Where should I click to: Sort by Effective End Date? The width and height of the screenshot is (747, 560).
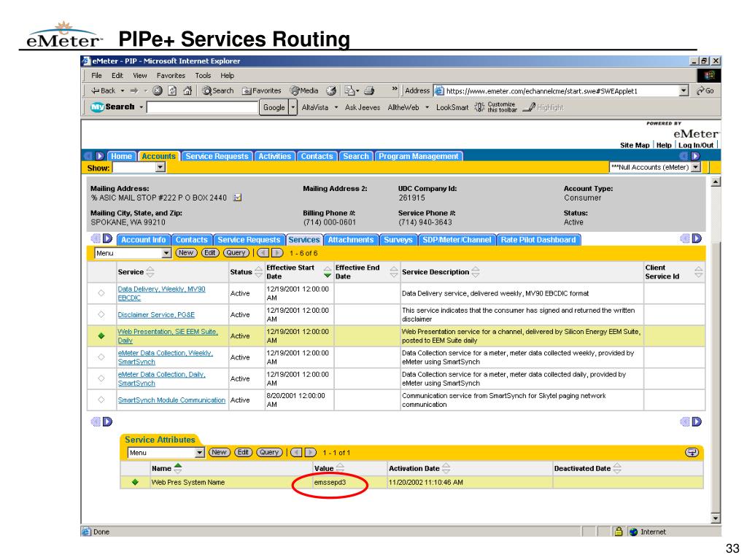(x=393, y=272)
